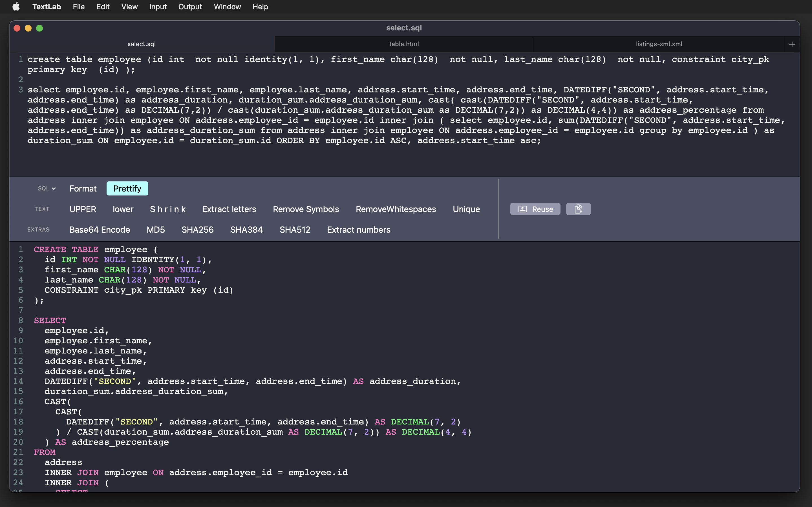Screen dimensions: 812x507
Task: Select the Prettify mode
Action: [x=127, y=188]
